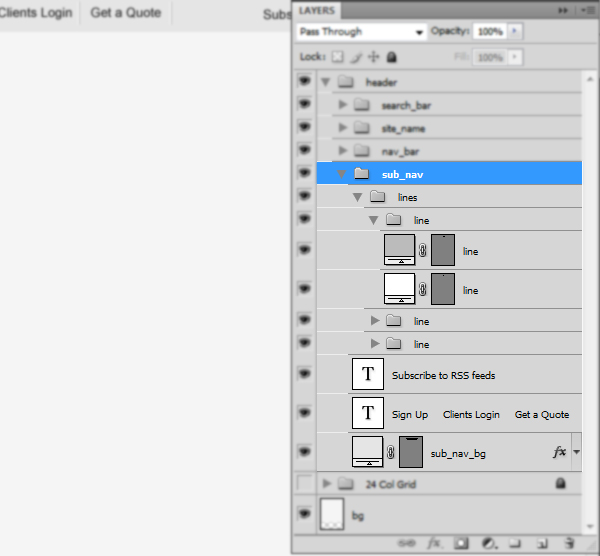
Task: Expand the nav_bar group triangle
Action: click(x=342, y=151)
